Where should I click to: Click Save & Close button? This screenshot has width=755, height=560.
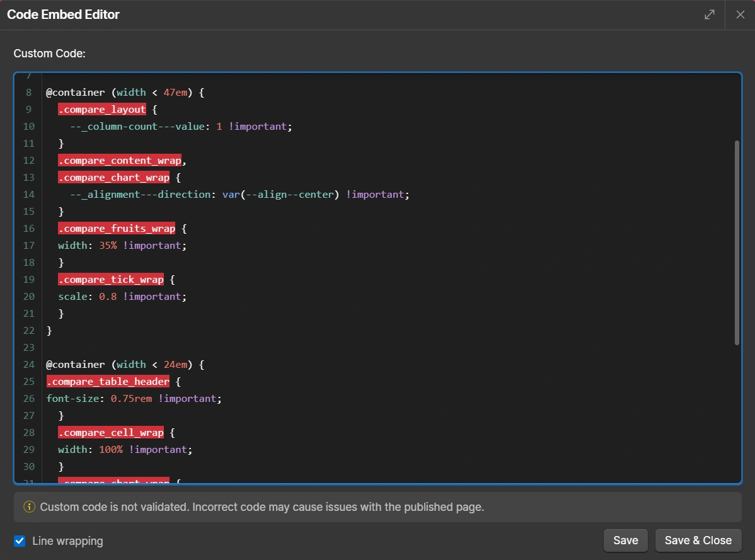pyautogui.click(x=698, y=540)
